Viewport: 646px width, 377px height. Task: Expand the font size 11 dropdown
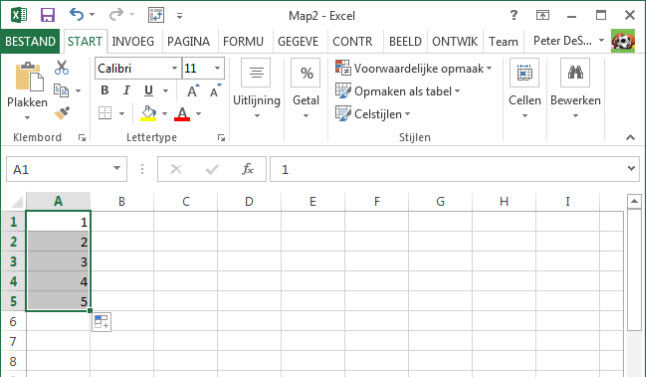click(217, 68)
